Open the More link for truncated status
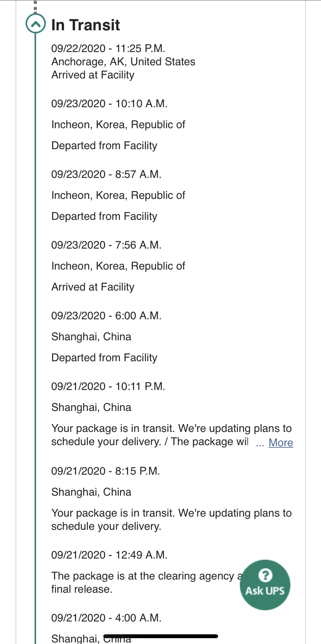 pyautogui.click(x=281, y=443)
